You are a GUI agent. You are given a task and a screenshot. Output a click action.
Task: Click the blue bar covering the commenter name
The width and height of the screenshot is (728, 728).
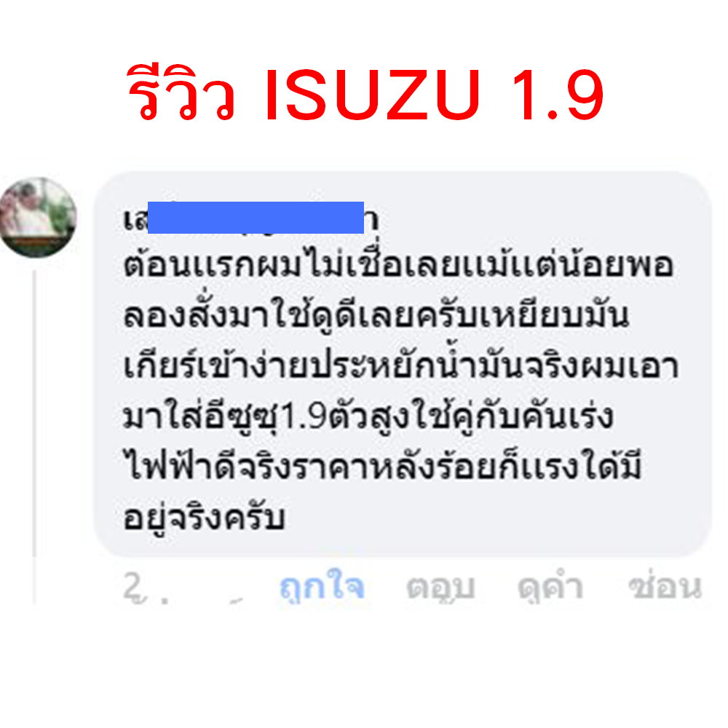pos(256,217)
